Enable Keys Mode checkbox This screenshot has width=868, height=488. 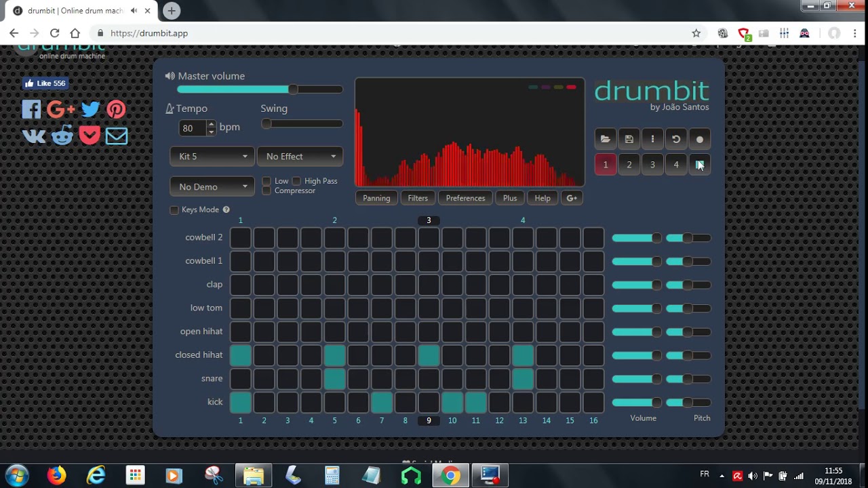pos(174,210)
